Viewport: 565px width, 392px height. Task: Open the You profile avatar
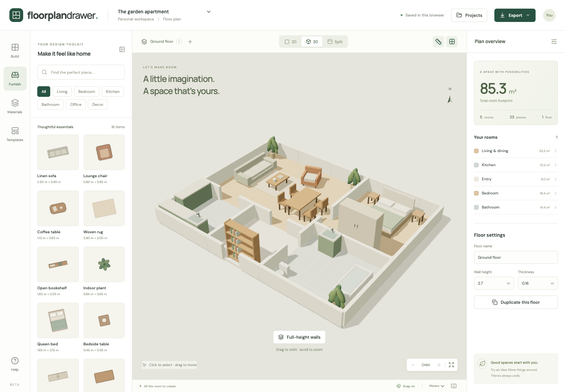click(549, 15)
